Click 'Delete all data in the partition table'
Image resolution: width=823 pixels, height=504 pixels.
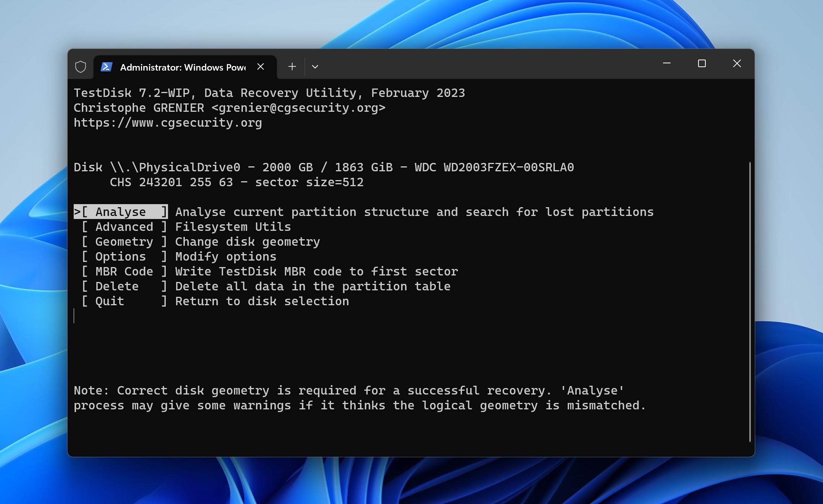click(313, 287)
